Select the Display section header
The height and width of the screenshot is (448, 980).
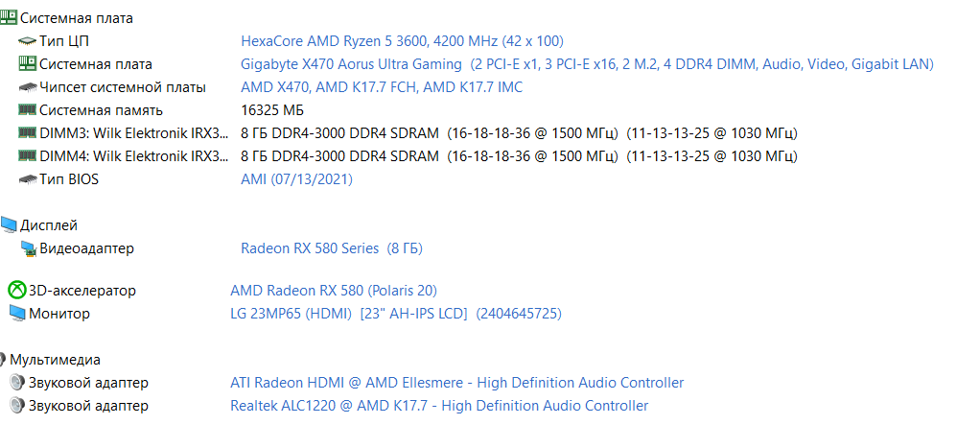(48, 225)
